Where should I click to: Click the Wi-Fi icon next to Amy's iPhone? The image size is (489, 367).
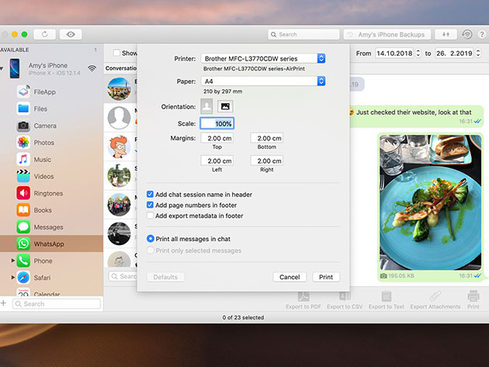point(92,68)
